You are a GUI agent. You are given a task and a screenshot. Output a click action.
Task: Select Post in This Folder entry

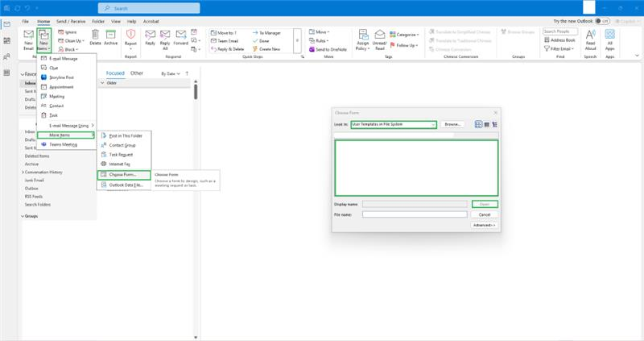click(x=124, y=135)
